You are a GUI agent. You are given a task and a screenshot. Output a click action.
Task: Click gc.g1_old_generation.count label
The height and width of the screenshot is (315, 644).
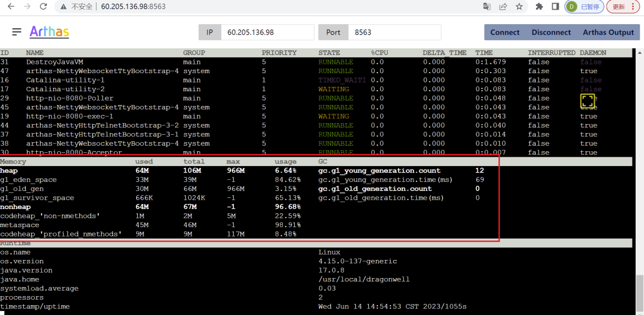(375, 189)
